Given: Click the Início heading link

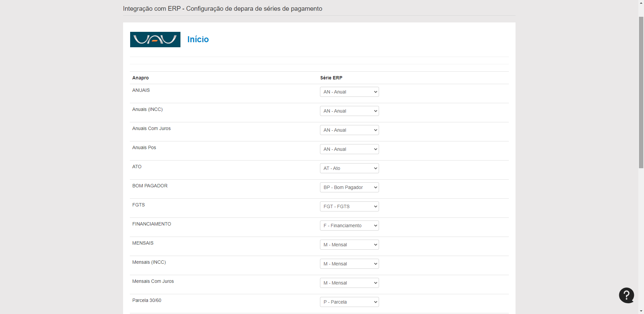Looking at the screenshot, I should (x=198, y=40).
